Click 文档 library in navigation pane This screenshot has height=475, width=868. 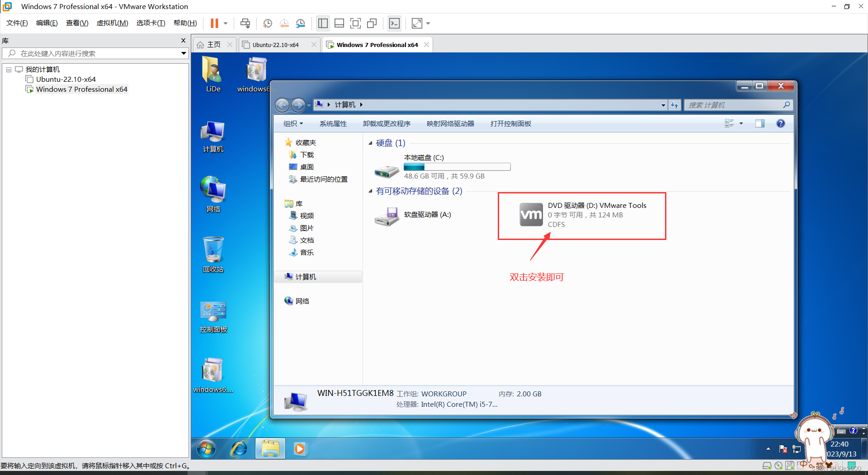[x=302, y=240]
